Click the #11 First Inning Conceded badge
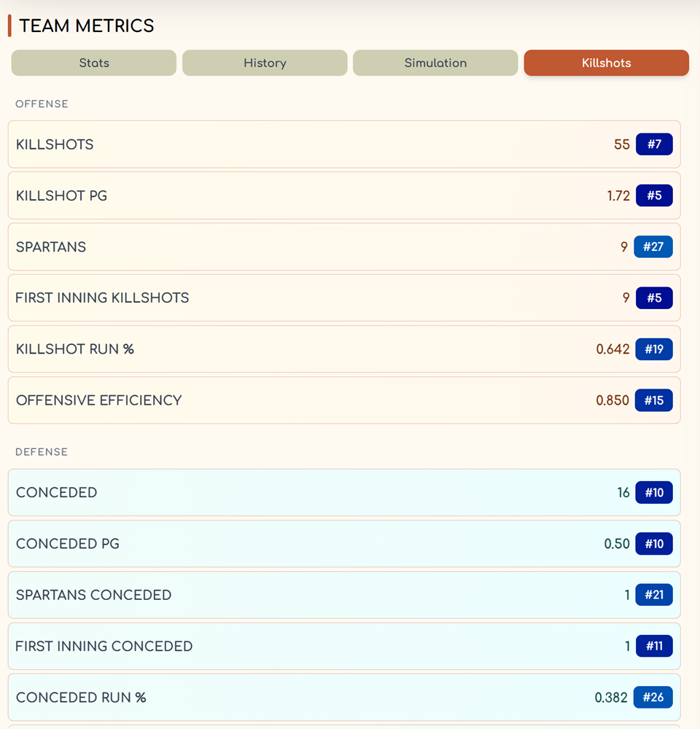This screenshot has height=729, width=700. (654, 646)
